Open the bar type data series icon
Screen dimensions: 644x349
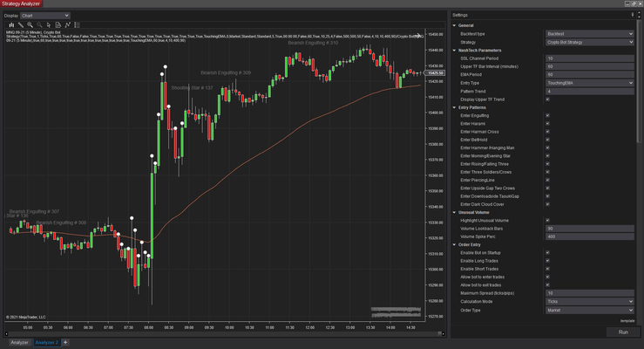tap(10, 25)
